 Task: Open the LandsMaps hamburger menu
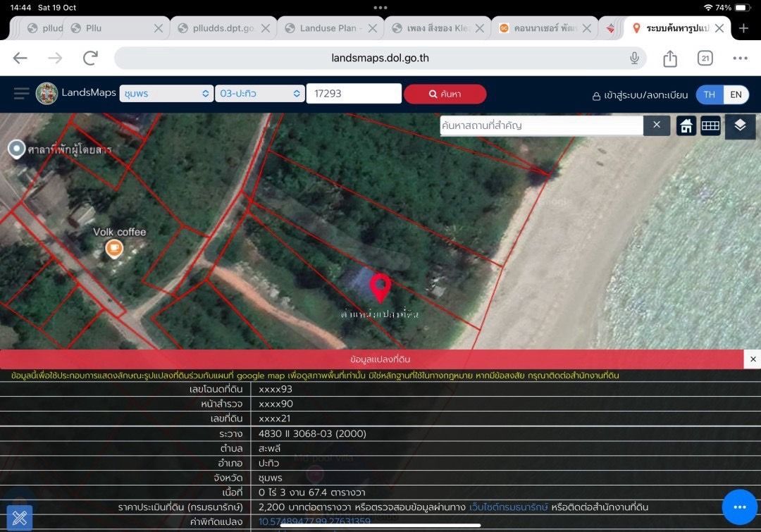tap(21, 93)
